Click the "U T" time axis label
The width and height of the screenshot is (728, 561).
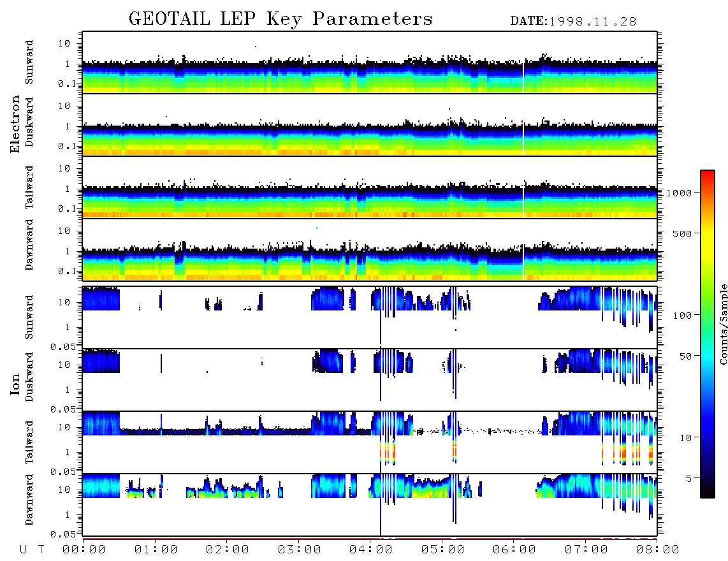pyautogui.click(x=32, y=550)
